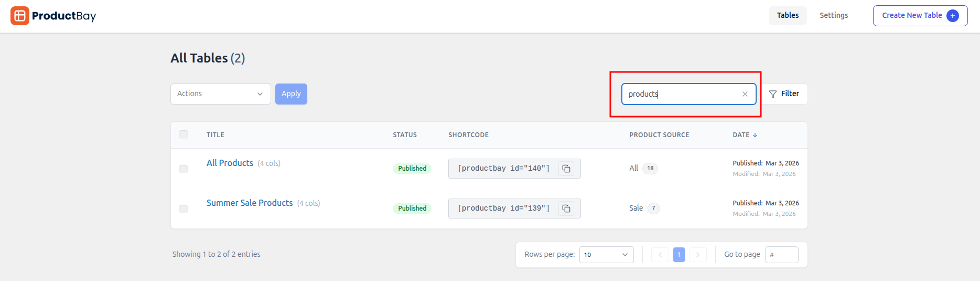Click the Title column header

point(216,135)
